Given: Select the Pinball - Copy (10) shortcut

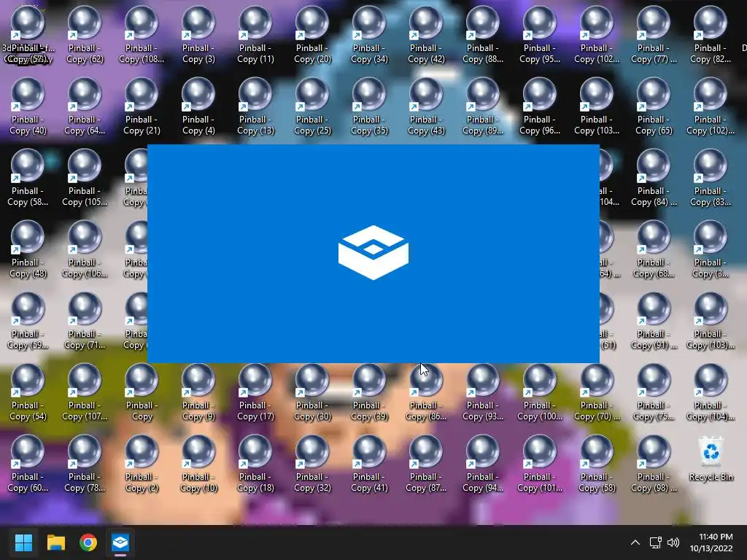Looking at the screenshot, I should point(198,463).
